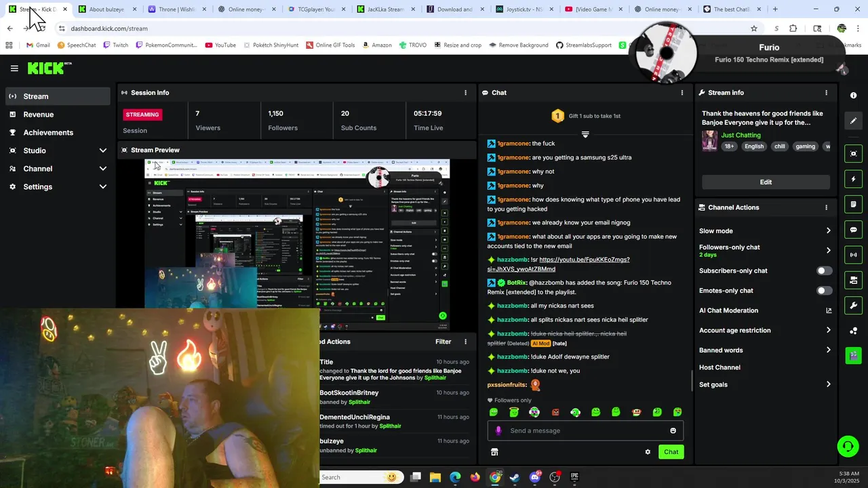Open the activity Filter dropdown
This screenshot has width=868, height=488.
coord(443,342)
